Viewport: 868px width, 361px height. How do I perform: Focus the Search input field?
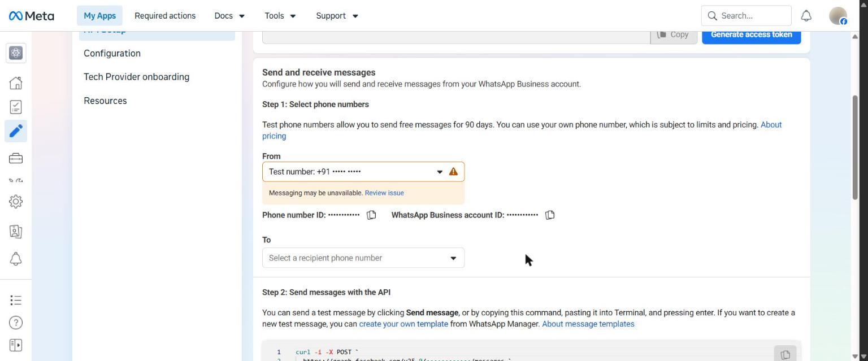[746, 16]
